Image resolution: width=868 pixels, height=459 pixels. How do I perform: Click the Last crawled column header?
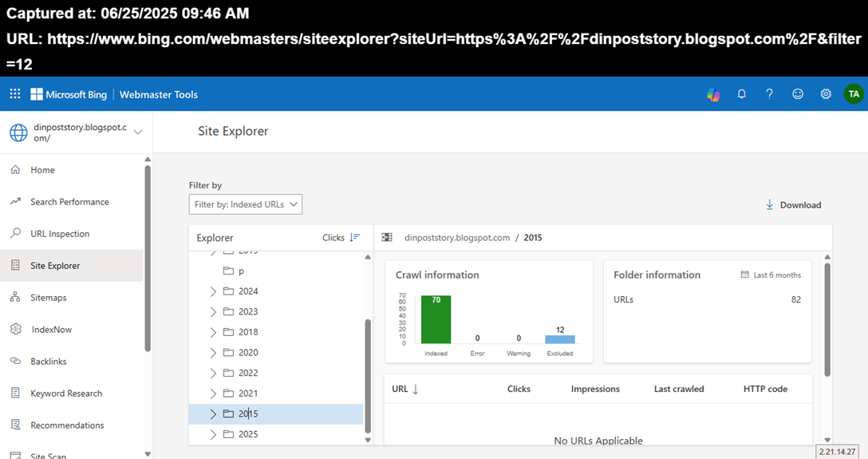[679, 389]
